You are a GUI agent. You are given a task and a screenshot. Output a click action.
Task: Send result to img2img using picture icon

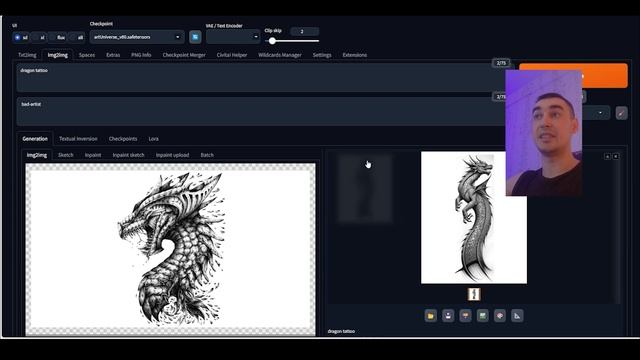(482, 316)
